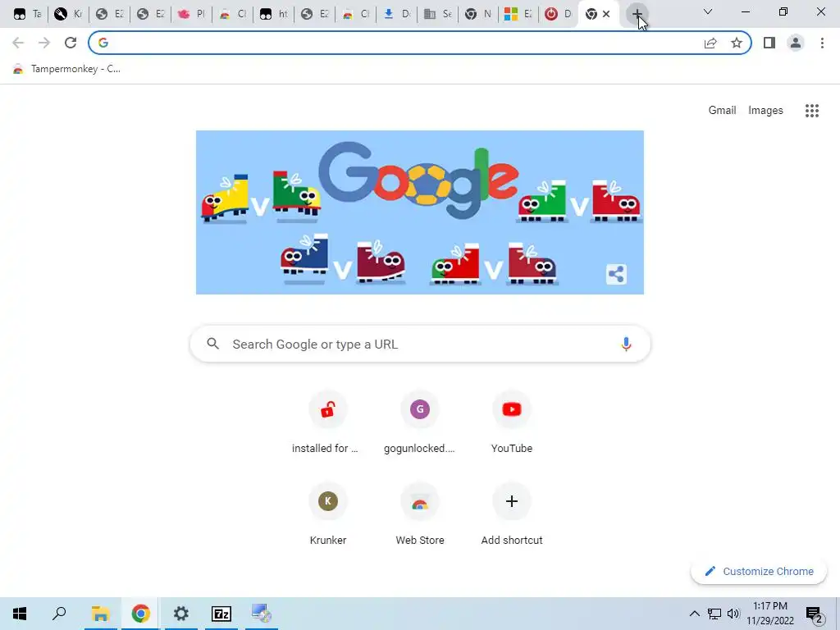
Task: Open the Windows Start menu
Action: point(20,614)
